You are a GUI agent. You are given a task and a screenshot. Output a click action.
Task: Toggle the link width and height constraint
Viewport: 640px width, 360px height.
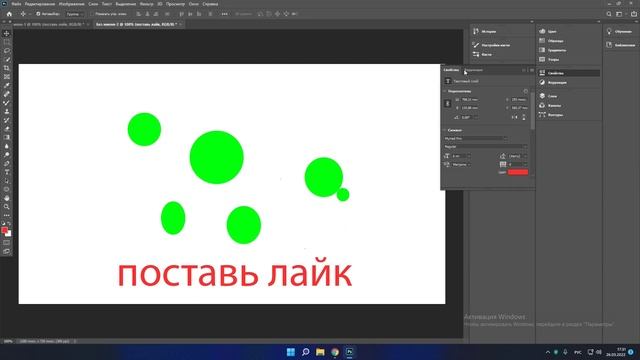click(x=447, y=104)
